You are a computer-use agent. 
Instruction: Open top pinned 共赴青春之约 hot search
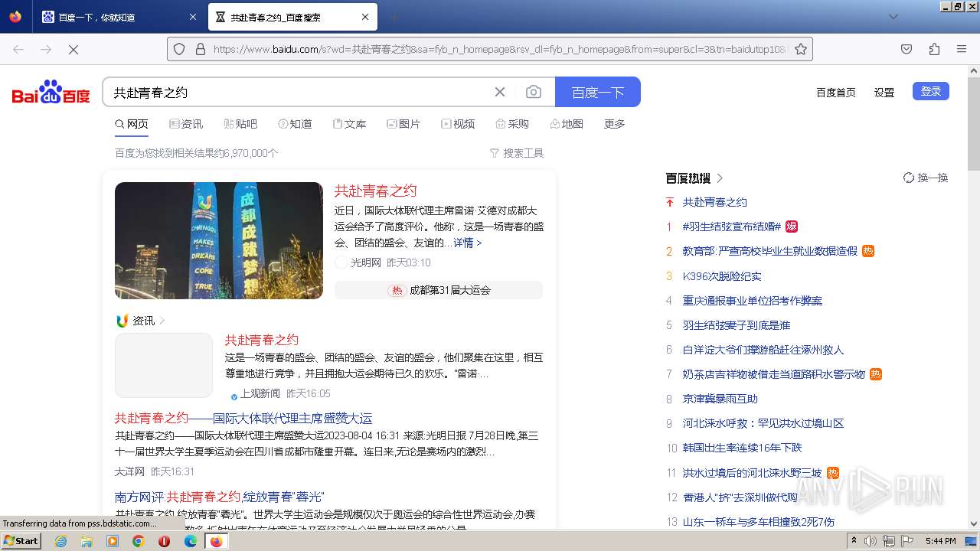point(715,202)
